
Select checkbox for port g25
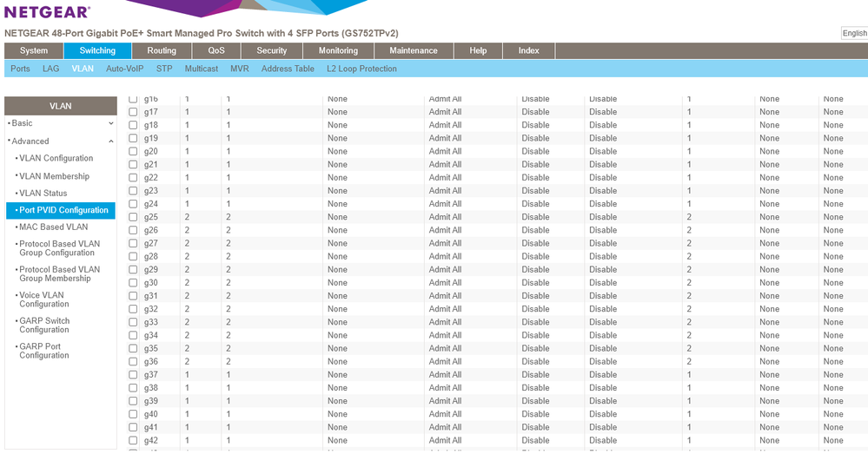pos(133,217)
